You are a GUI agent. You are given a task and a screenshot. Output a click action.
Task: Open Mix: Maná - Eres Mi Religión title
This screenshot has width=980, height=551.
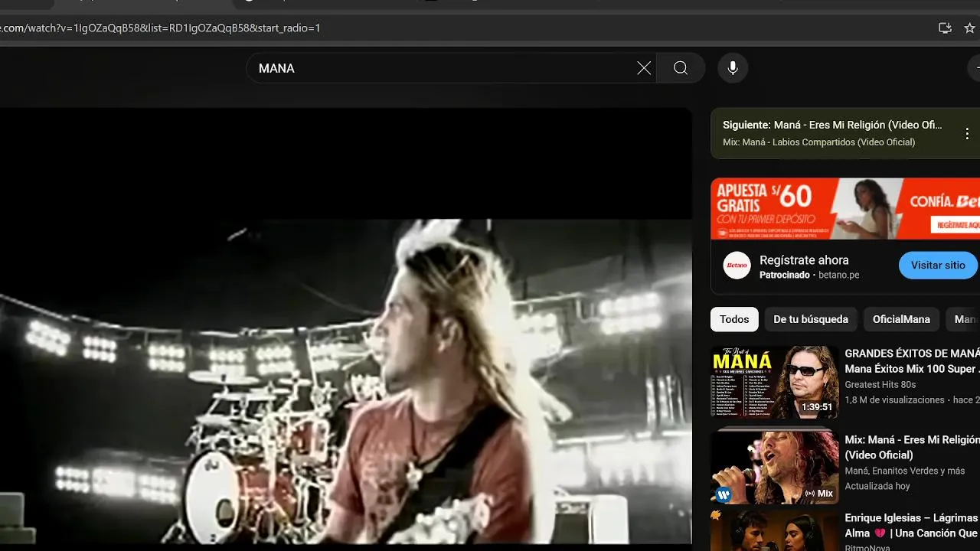(x=912, y=448)
